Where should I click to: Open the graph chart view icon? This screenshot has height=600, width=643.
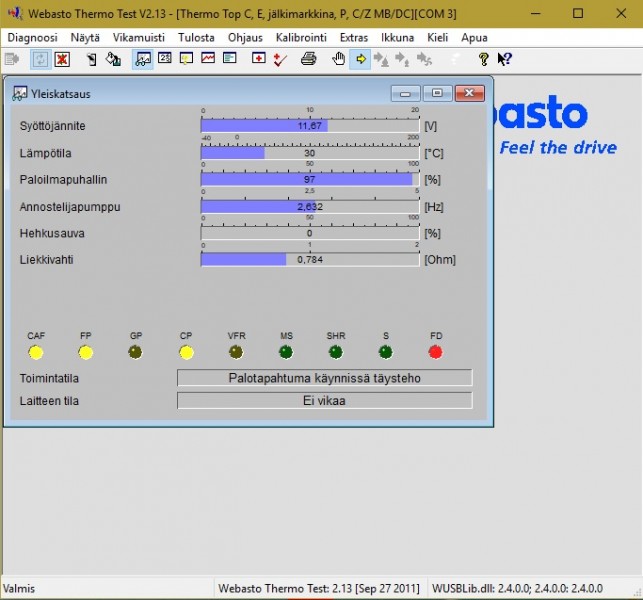(208, 59)
